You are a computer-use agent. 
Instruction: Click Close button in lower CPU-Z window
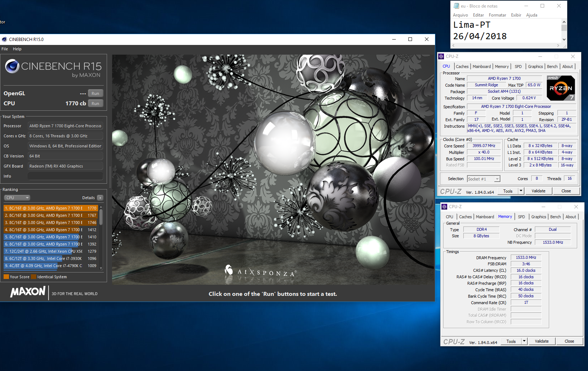(x=569, y=342)
